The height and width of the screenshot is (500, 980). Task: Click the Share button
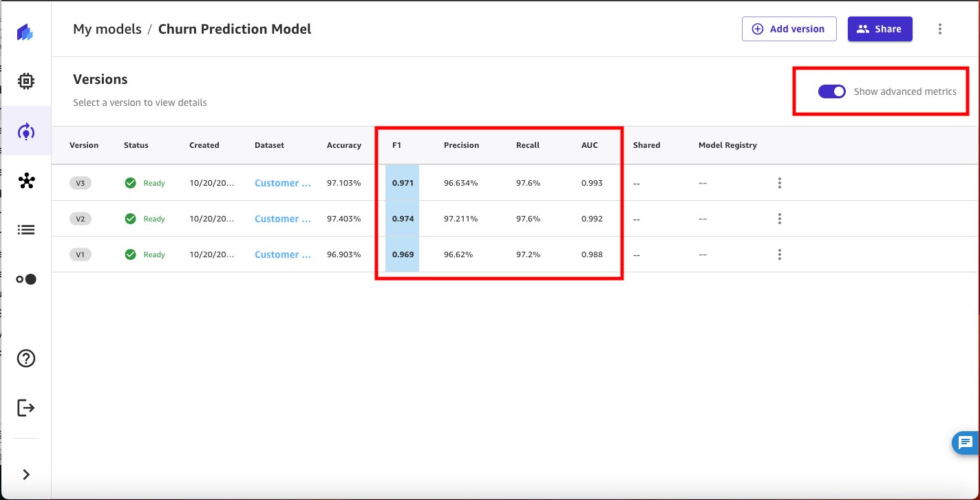pyautogui.click(x=880, y=29)
